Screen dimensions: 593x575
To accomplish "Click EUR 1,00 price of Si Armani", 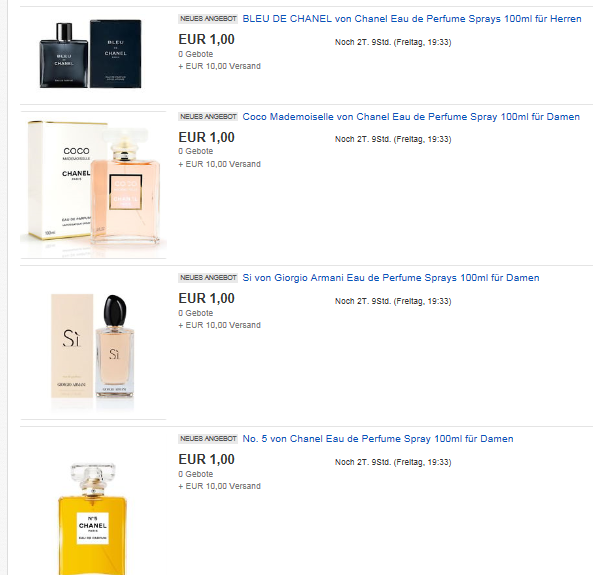I will [x=206, y=298].
